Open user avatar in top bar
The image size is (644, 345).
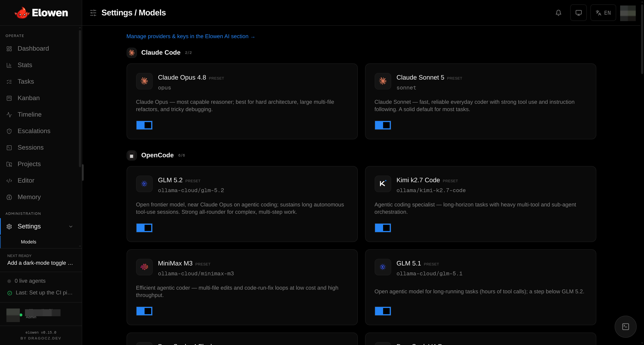pyautogui.click(x=628, y=13)
